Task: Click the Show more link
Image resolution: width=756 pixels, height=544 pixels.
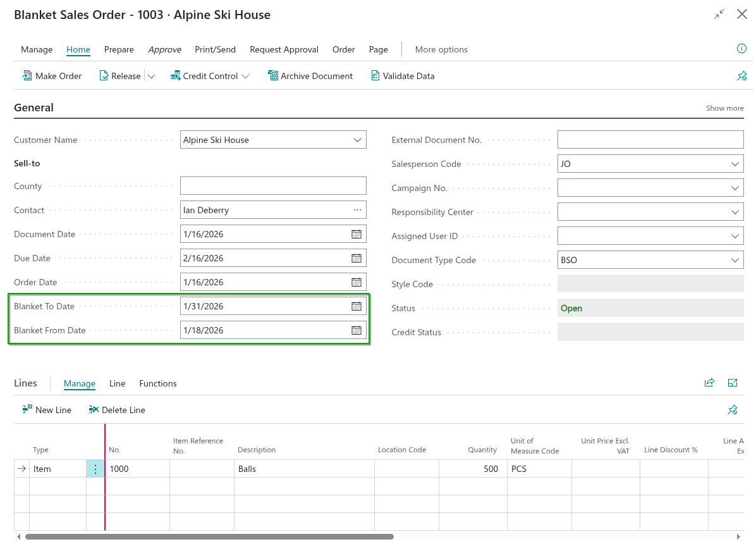Action: 724,108
